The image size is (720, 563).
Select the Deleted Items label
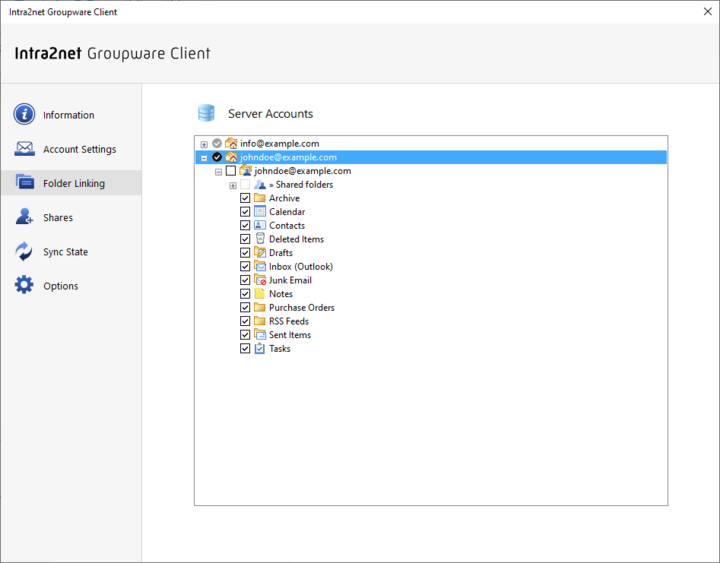pos(296,239)
